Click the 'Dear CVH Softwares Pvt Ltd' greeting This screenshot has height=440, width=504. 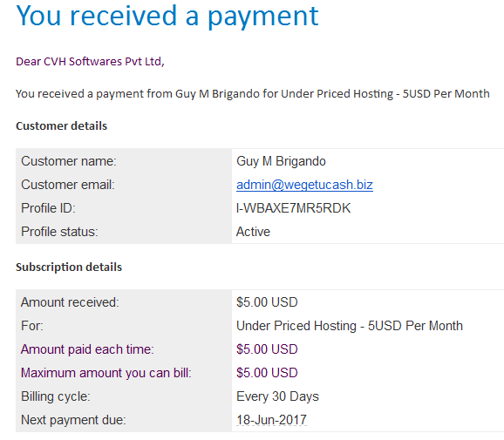pyautogui.click(x=90, y=61)
